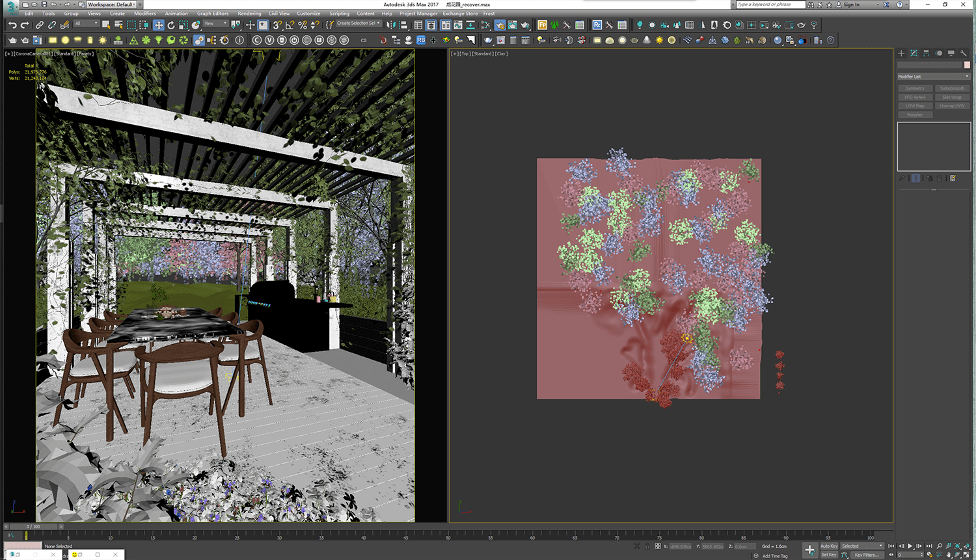Viewport: 976px width, 560px height.
Task: Expand the Sign In dropdown arrow
Action: coord(876,5)
